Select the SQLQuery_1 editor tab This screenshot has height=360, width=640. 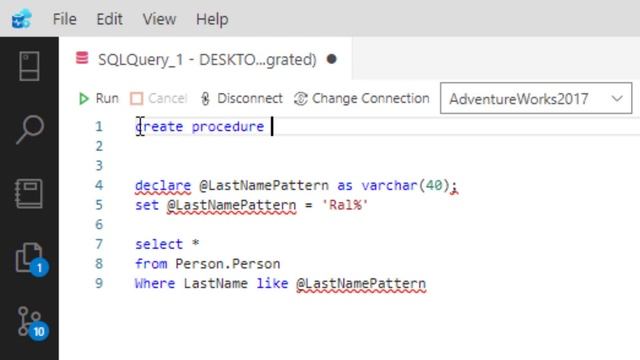tap(206, 60)
